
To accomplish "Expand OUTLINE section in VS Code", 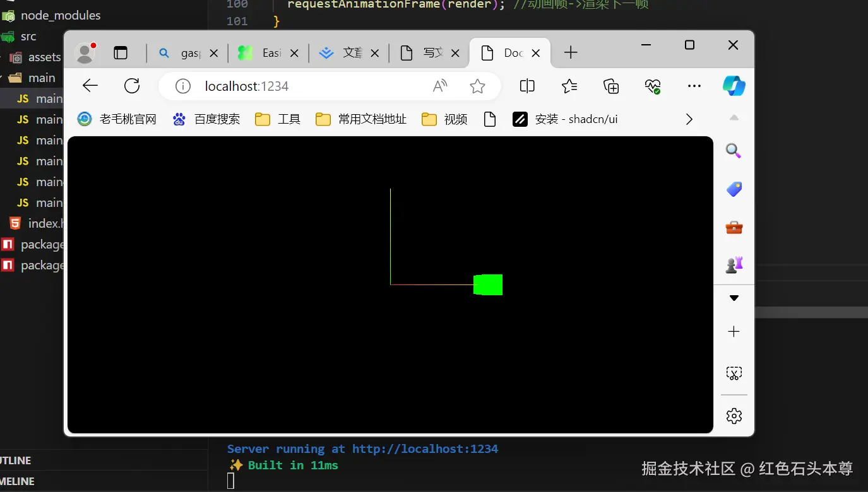I will point(15,460).
